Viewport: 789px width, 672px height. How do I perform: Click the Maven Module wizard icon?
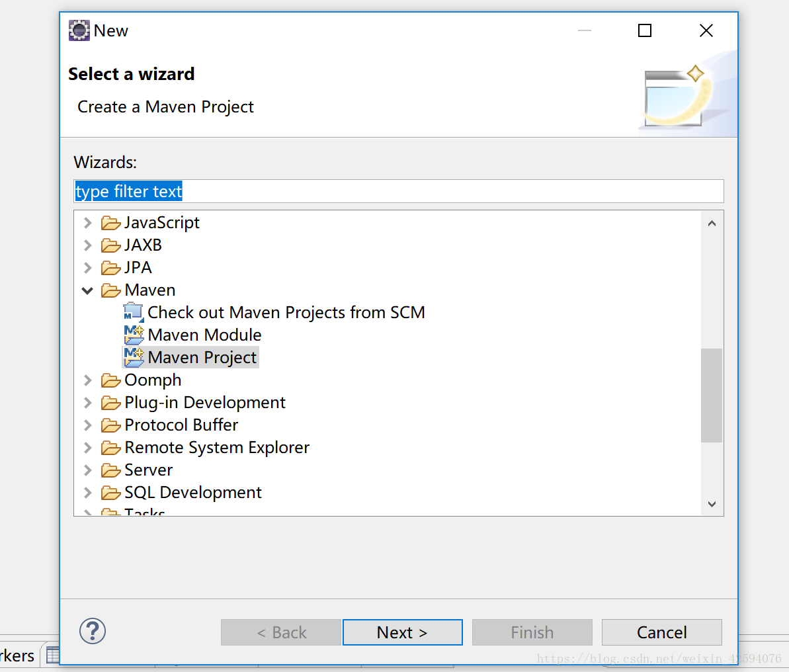[x=134, y=335]
